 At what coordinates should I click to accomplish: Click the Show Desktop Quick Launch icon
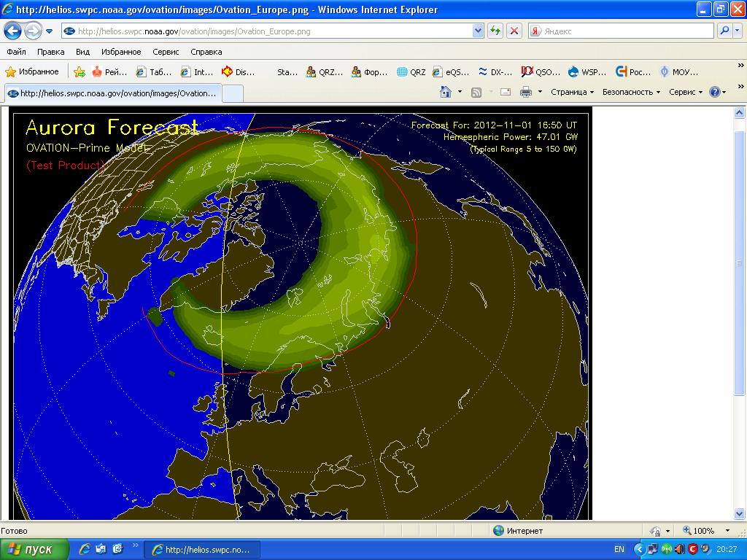click(x=101, y=549)
